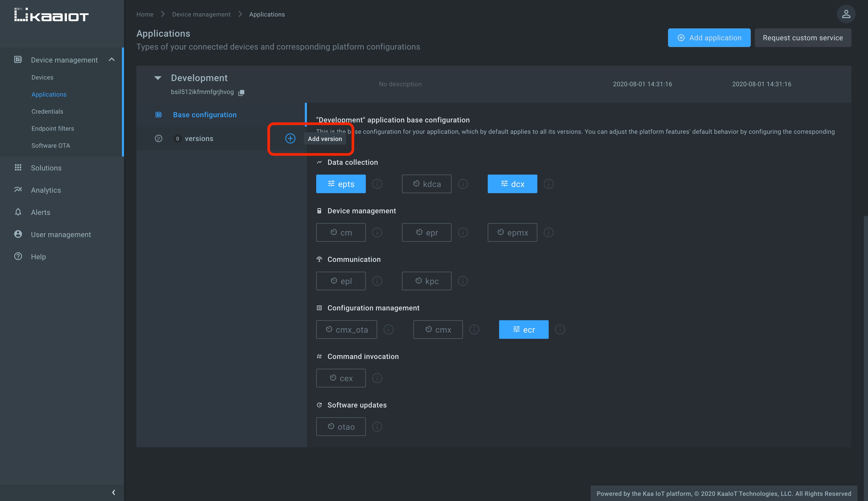Show info for the epmx service
868x501 pixels.
point(549,232)
